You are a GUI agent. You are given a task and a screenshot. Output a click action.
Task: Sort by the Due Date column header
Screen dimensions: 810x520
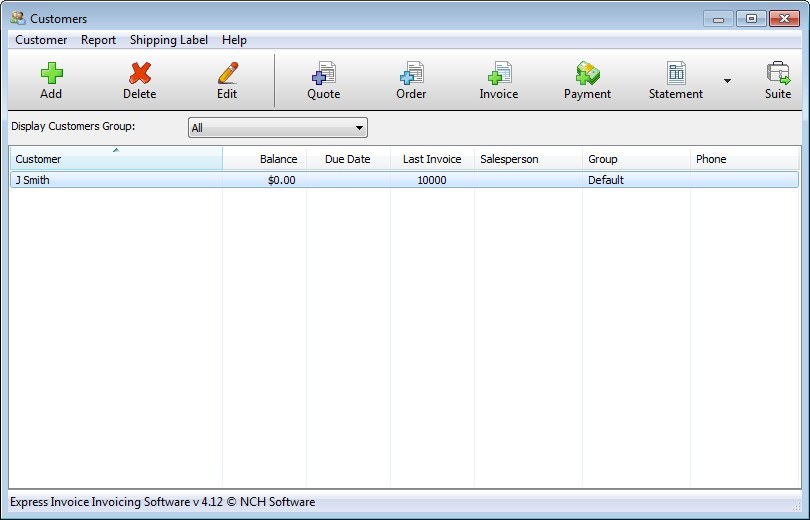pyautogui.click(x=349, y=159)
